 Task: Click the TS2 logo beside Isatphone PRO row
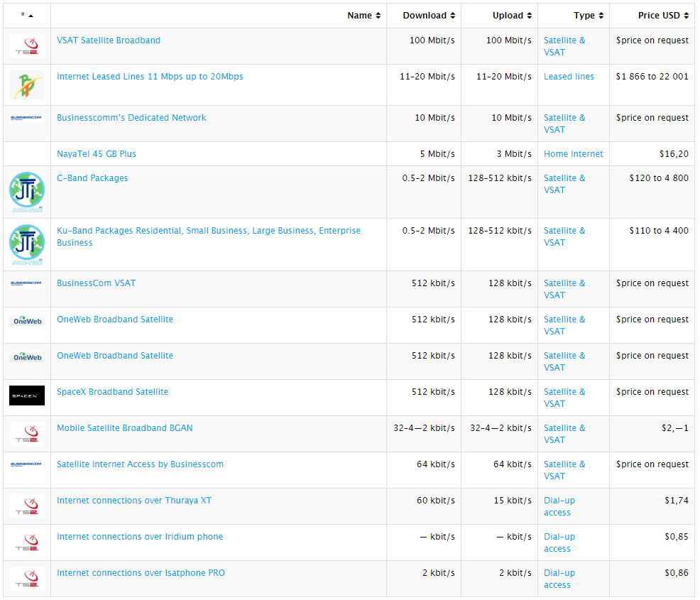click(27, 578)
